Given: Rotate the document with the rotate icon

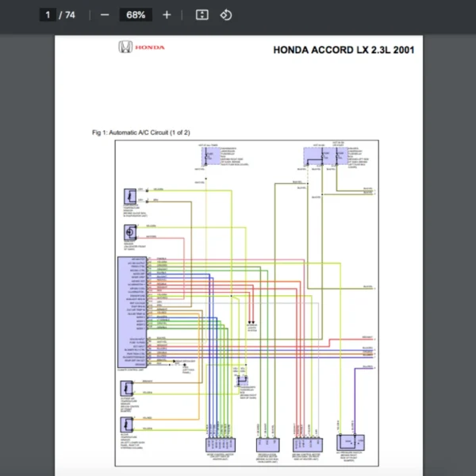Looking at the screenshot, I should [226, 15].
